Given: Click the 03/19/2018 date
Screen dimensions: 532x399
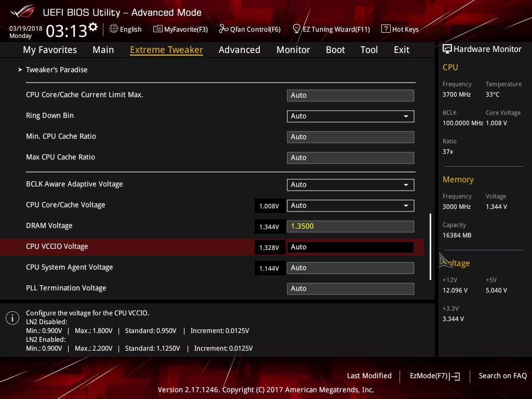Looking at the screenshot, I should tap(26, 29).
